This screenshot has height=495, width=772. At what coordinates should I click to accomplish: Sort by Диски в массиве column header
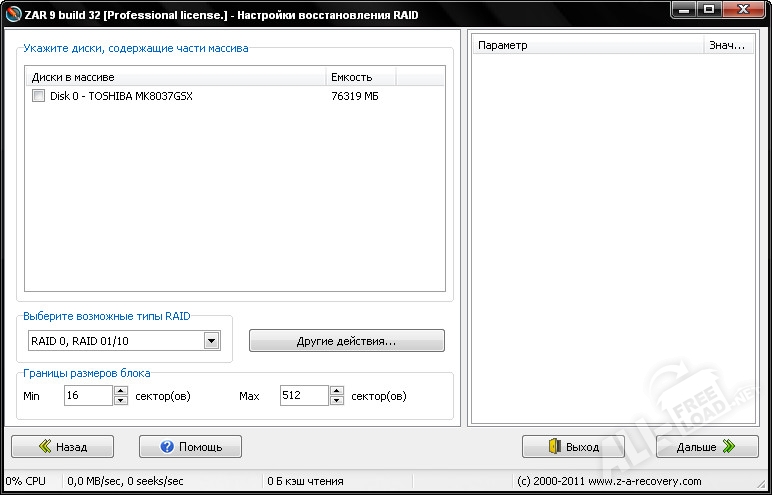[175, 77]
